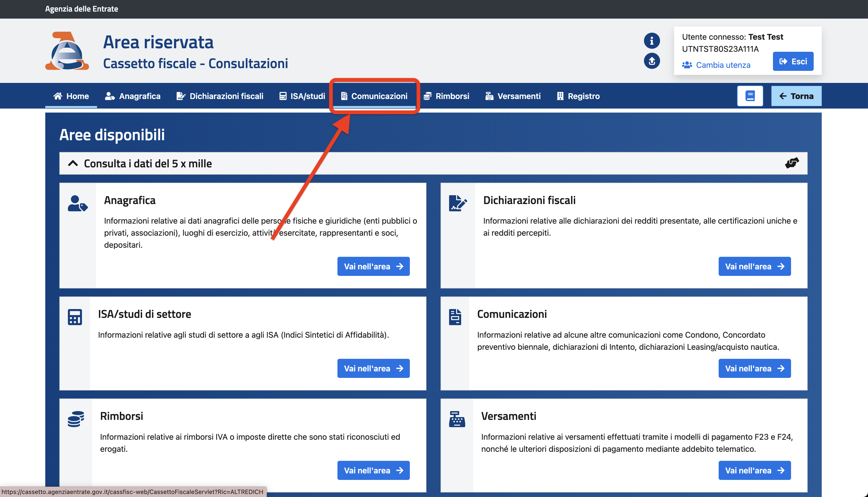Viewport: 868px width, 497px height.
Task: Open the Registro menu item
Action: 578,96
